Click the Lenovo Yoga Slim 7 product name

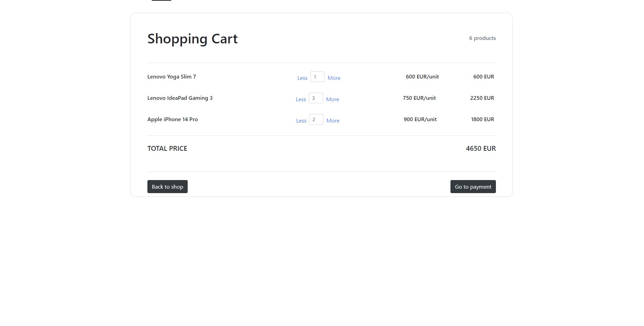(172, 76)
